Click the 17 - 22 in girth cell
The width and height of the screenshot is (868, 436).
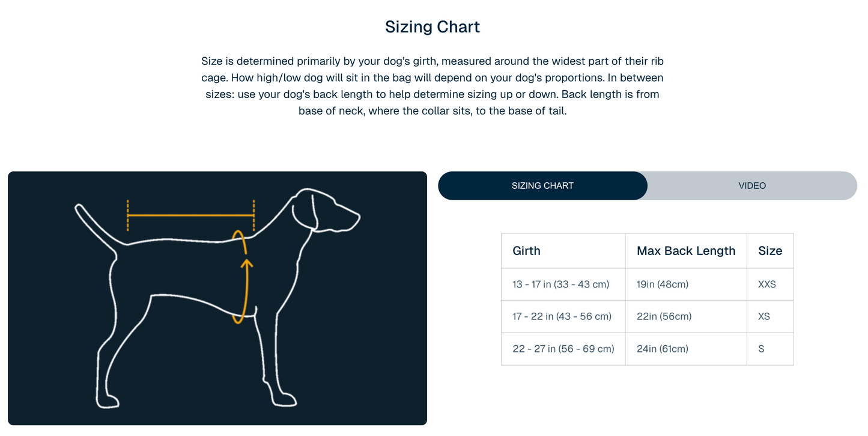(x=562, y=316)
